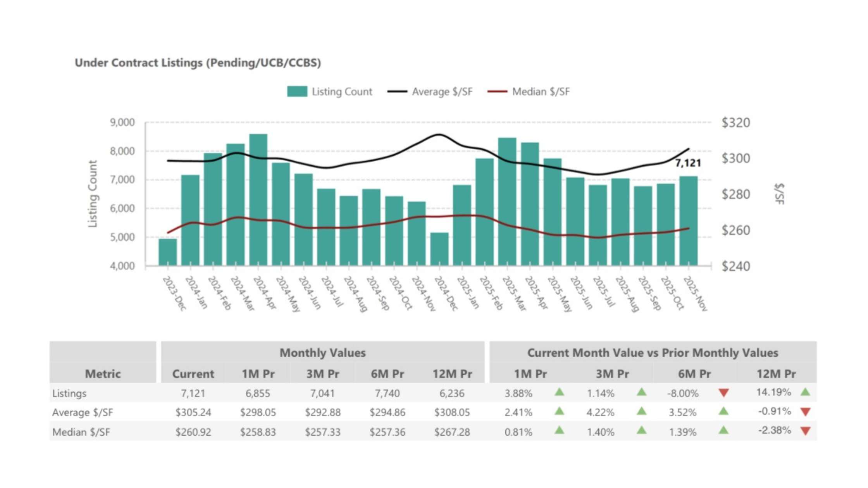Click the 7,121 data label
Image resolution: width=868 pixels, height=488 pixels.
coord(688,163)
